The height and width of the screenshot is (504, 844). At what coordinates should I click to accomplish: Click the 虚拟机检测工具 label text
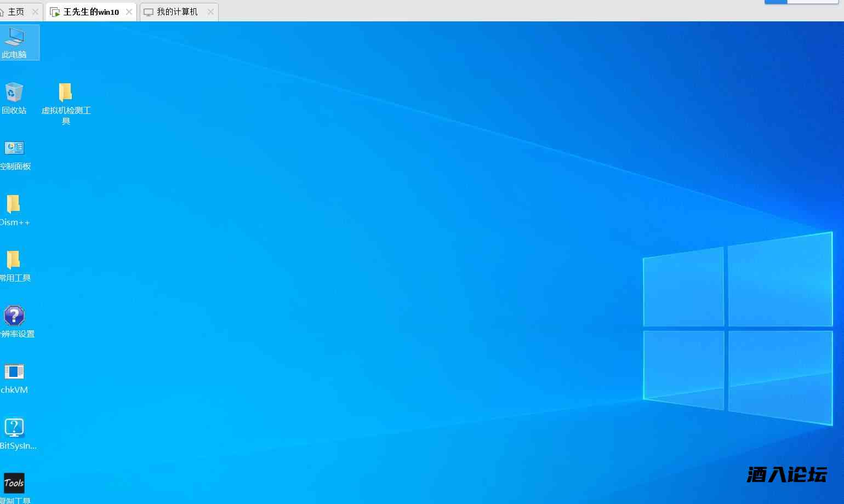[x=66, y=116]
